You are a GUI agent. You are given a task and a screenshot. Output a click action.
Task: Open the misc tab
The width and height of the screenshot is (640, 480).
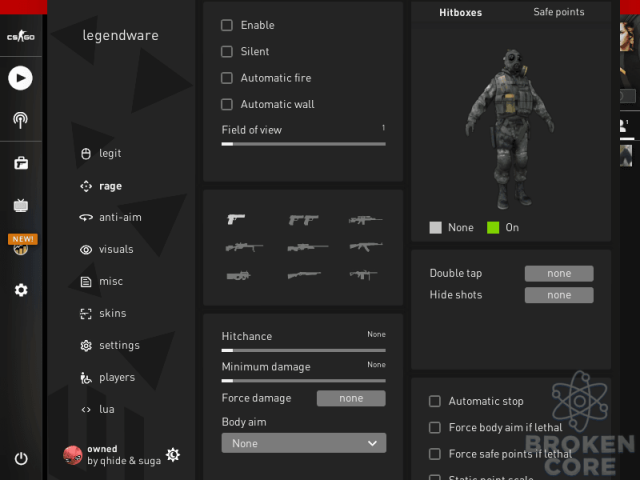point(102,281)
